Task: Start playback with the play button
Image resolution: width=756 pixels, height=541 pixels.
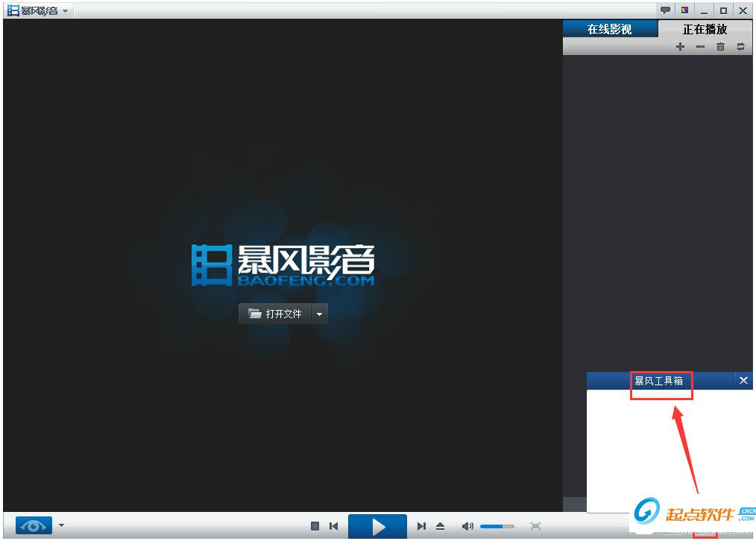Action: (377, 527)
